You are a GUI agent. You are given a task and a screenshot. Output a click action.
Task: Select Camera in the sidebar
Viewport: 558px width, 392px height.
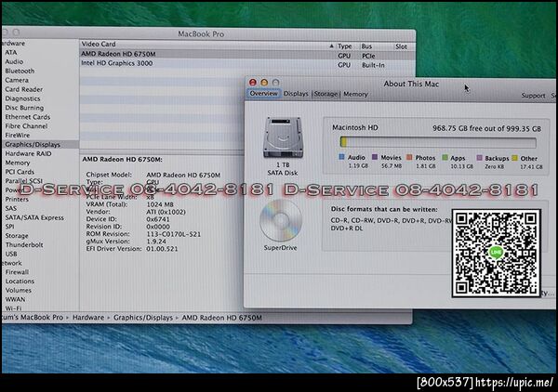17,80
